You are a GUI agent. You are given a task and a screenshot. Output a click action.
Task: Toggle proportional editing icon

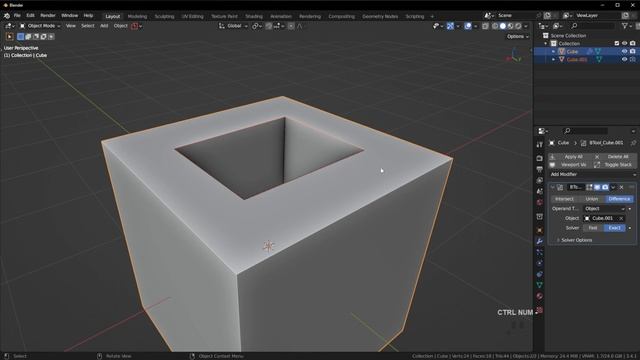coord(291,26)
